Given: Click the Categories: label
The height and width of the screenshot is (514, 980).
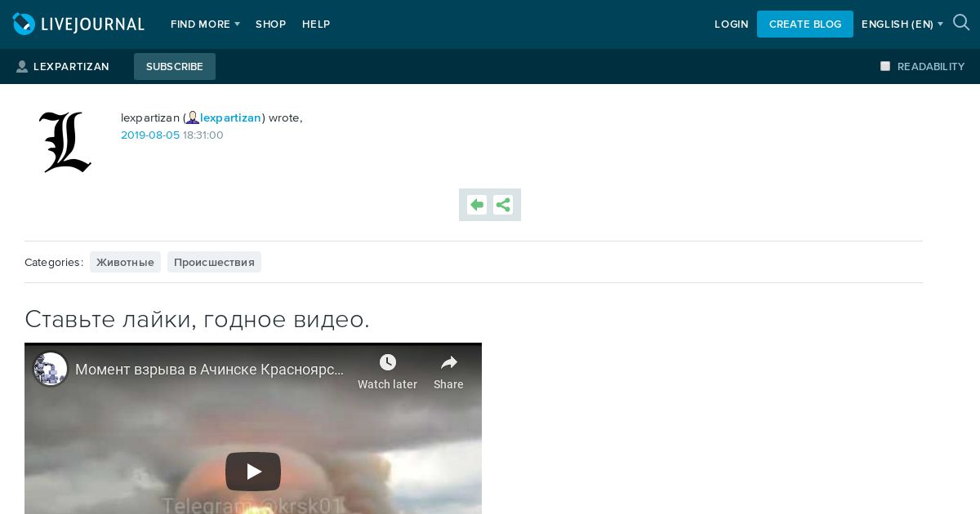Looking at the screenshot, I should (x=54, y=262).
